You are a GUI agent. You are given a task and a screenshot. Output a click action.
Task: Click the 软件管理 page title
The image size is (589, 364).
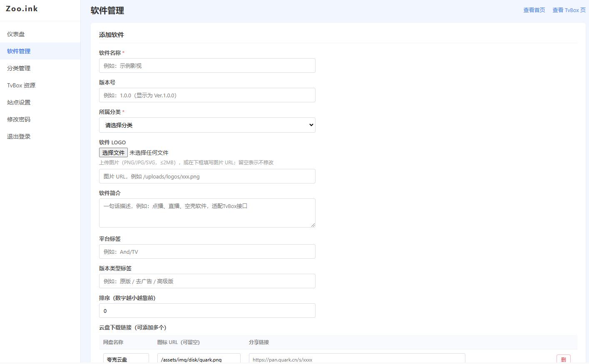[x=107, y=11]
